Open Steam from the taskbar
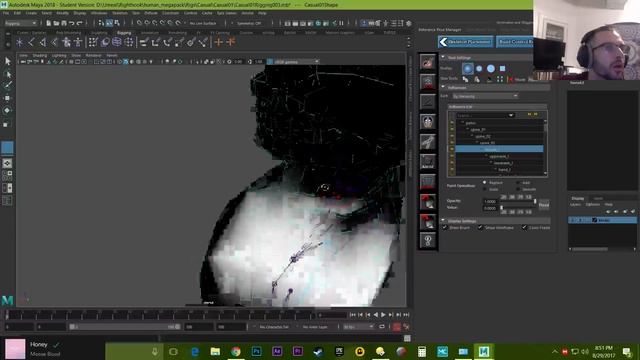The height and width of the screenshot is (360, 640). pyautogui.click(x=318, y=351)
